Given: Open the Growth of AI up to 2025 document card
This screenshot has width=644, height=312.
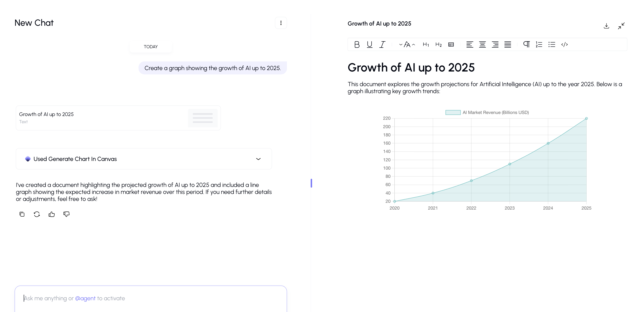Looking at the screenshot, I should [118, 118].
